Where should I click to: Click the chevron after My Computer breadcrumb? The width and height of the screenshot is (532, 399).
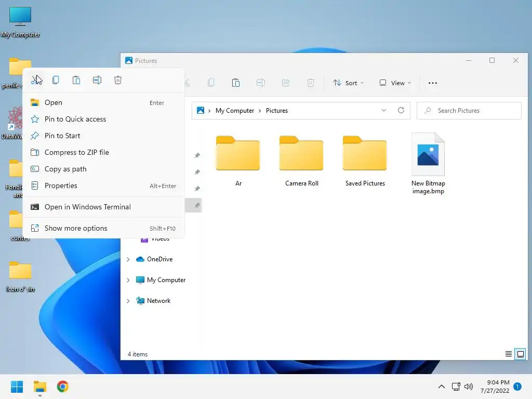260,111
